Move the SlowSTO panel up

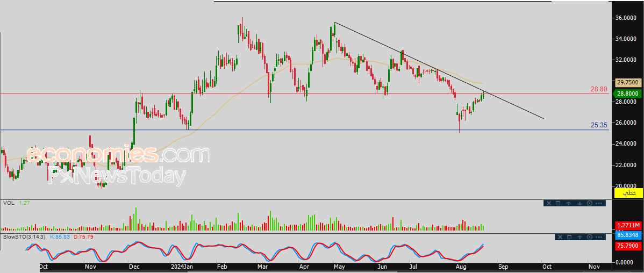pyautogui.click(x=579, y=237)
